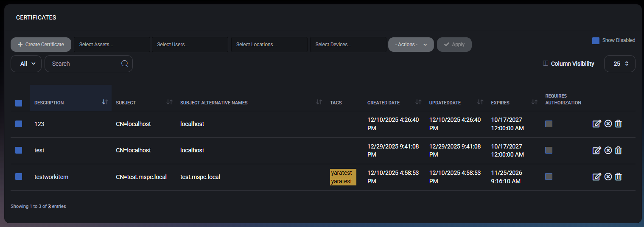The width and height of the screenshot is (644, 227).
Task: Delete the testworkitem certificate via trash icon
Action: [x=619, y=177]
